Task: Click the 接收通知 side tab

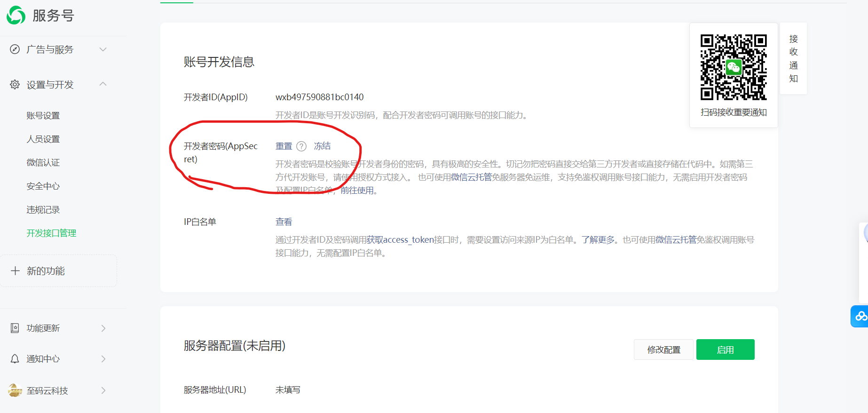Action: [x=794, y=58]
